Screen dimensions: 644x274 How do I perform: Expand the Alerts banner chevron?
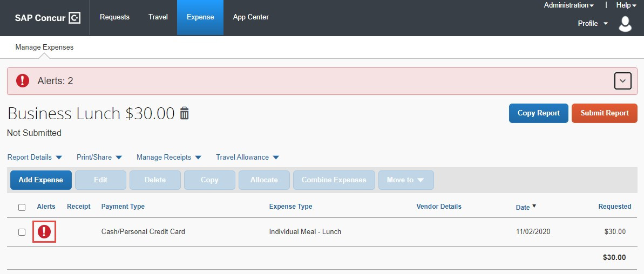click(x=622, y=81)
